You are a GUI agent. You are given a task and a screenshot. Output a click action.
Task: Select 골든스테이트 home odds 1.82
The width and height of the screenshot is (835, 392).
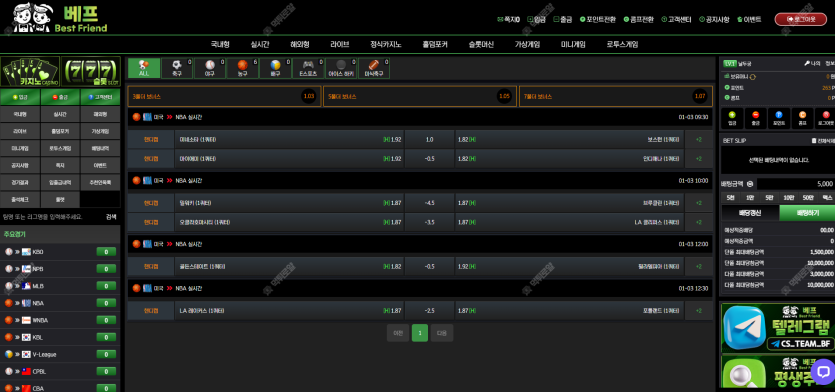click(289, 266)
